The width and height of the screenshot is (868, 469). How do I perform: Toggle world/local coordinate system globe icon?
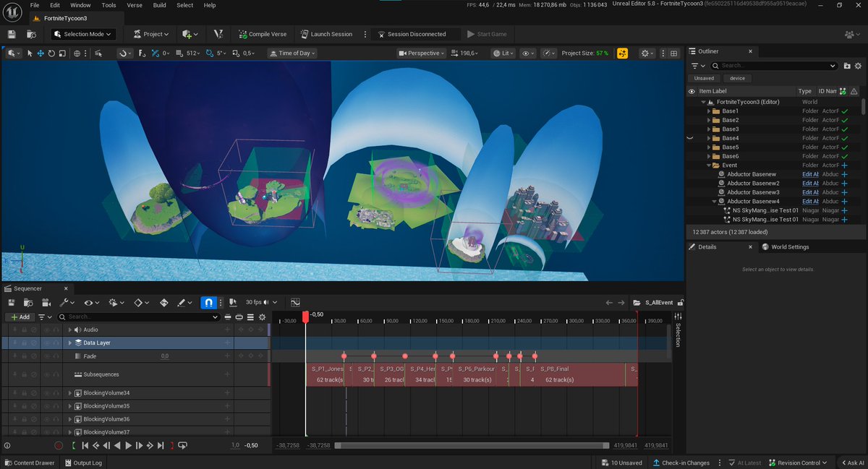click(77, 53)
